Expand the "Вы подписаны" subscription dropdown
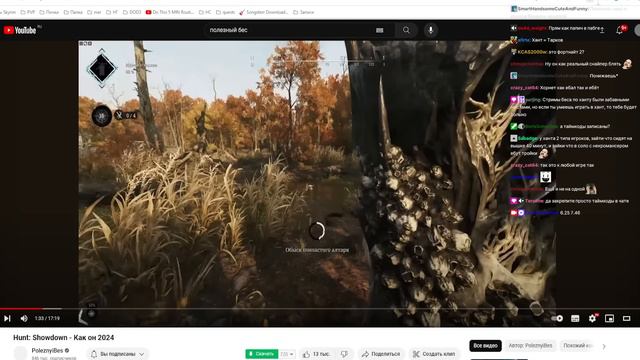 [x=118, y=354]
